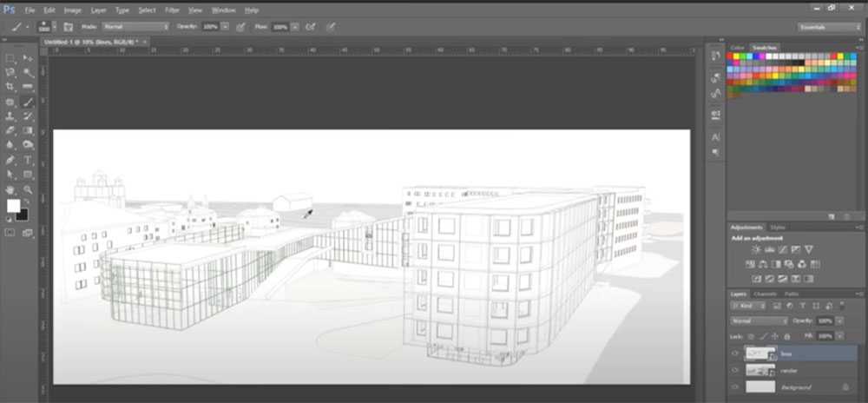
Task: Open the layer blend mode dropdown
Action: click(x=759, y=320)
